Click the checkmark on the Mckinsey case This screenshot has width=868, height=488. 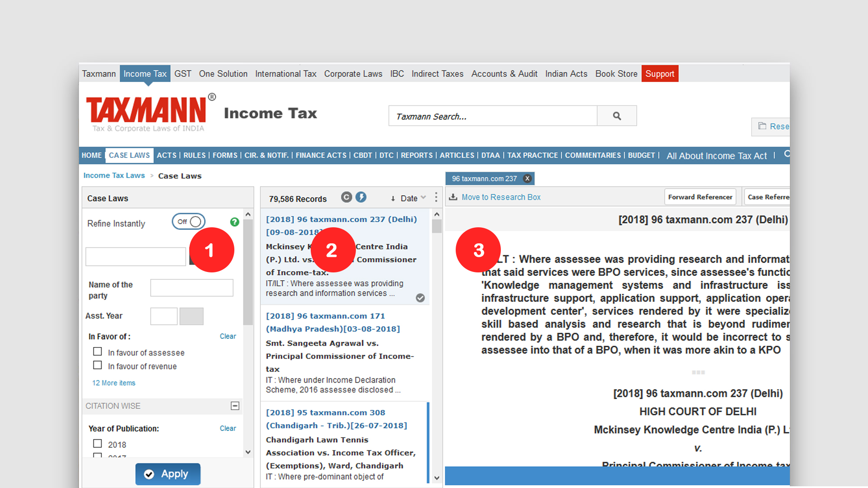[420, 298]
